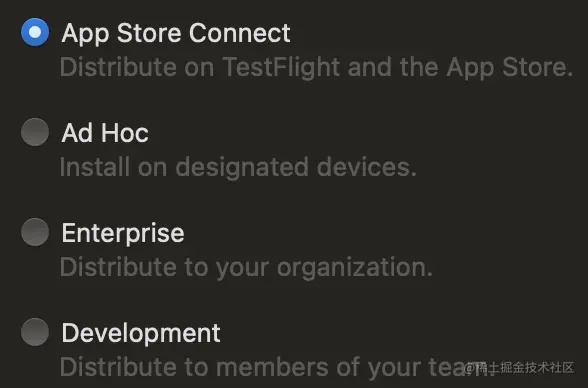Click the word 'TestFlight' in the first description
This screenshot has height=388, width=588.
pyautogui.click(x=281, y=68)
